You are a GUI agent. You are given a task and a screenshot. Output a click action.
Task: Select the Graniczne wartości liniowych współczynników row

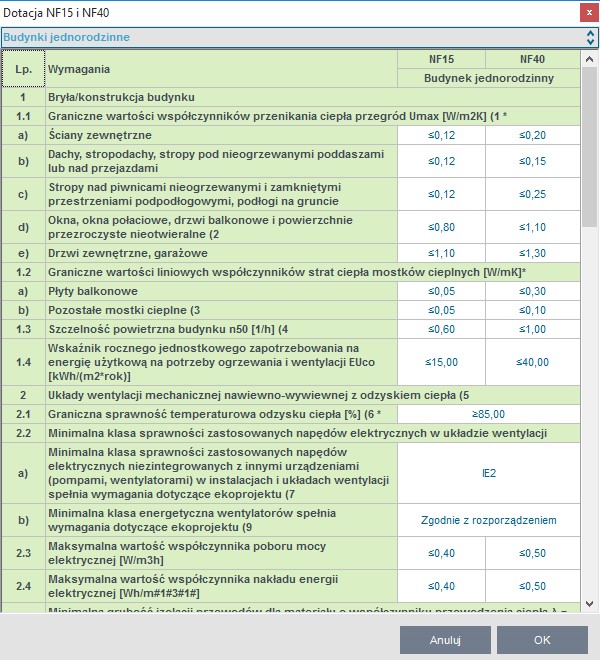click(x=291, y=272)
